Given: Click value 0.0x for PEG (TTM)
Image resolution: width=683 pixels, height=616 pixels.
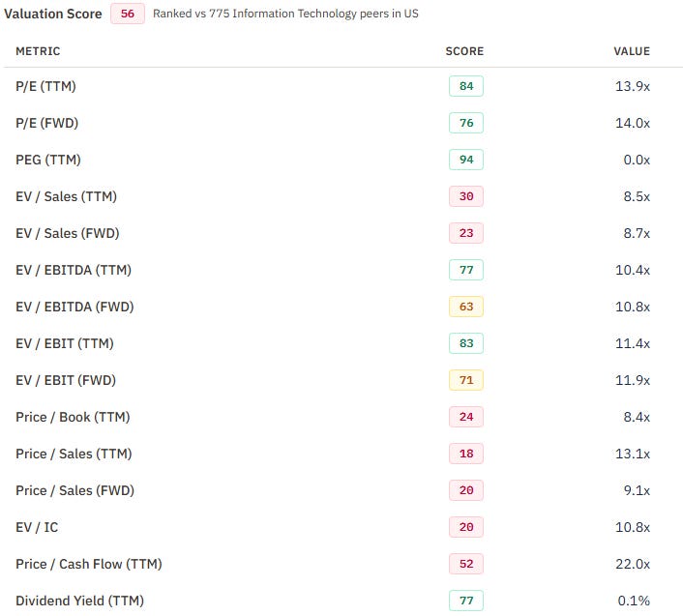Looking at the screenshot, I should 637,160.
